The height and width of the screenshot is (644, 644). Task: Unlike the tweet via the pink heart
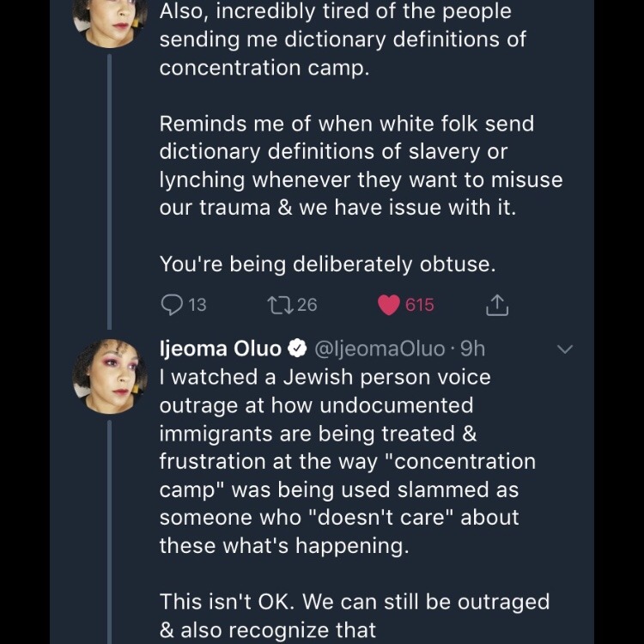click(x=389, y=305)
